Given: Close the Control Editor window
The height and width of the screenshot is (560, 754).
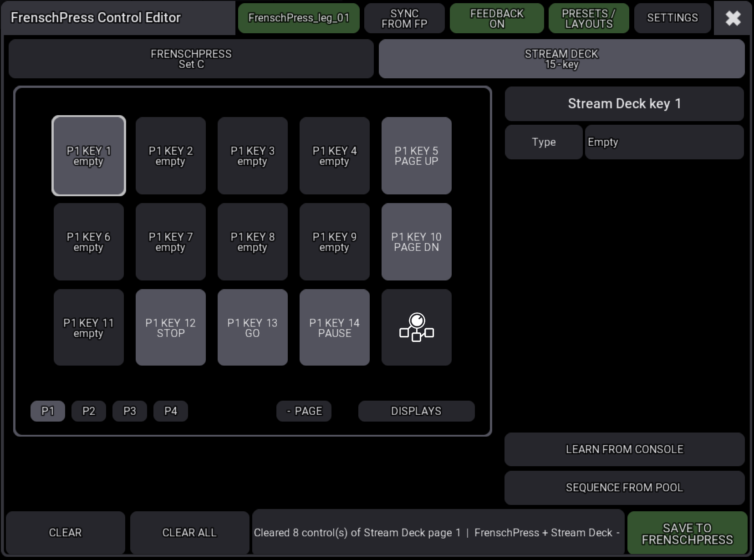Looking at the screenshot, I should 733,18.
